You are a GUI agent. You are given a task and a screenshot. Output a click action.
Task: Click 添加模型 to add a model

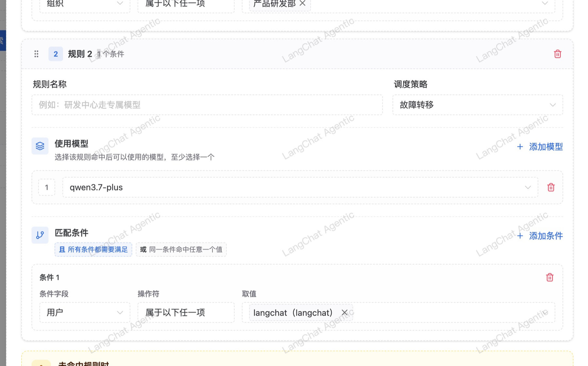(x=540, y=147)
